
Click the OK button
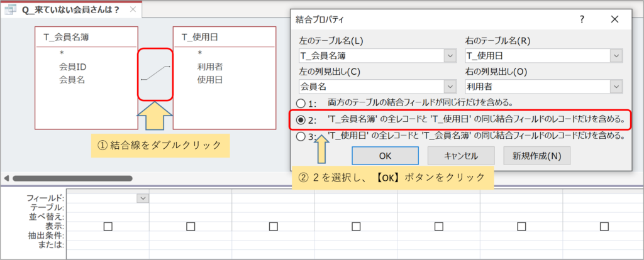(x=385, y=155)
